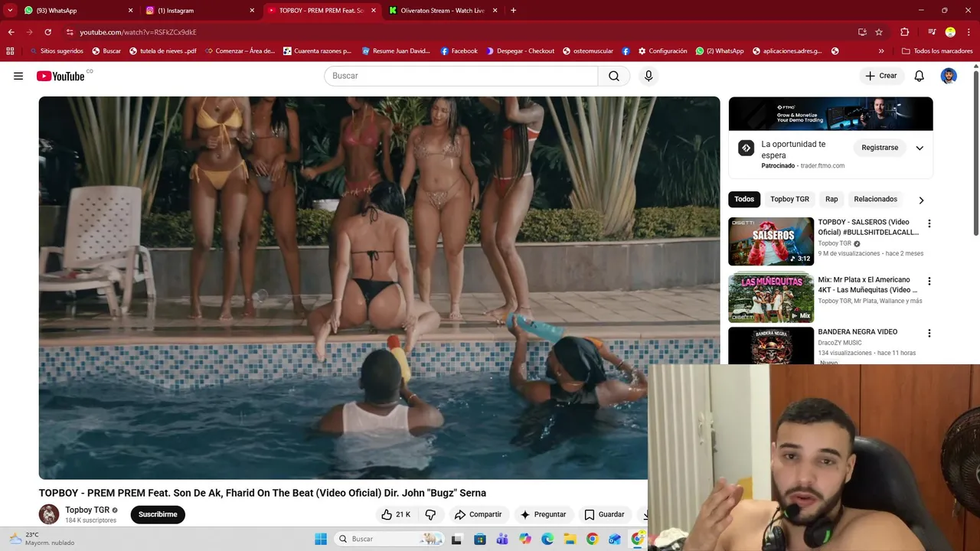Click the page vertical scrollbar thumb
This screenshot has width=980, height=551.
(x=975, y=153)
